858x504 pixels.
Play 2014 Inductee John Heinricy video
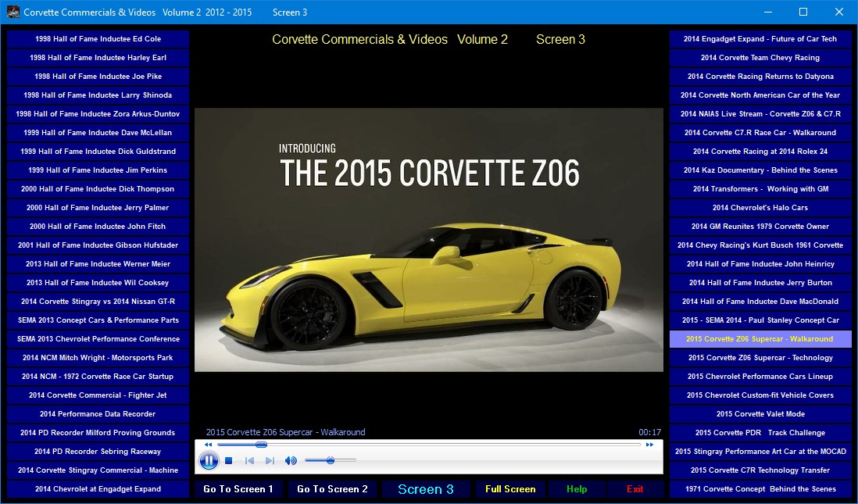(x=760, y=264)
